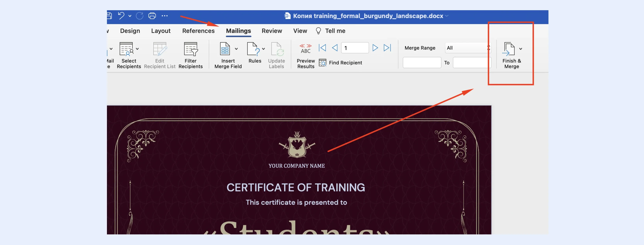Go to the previous record

coord(335,48)
